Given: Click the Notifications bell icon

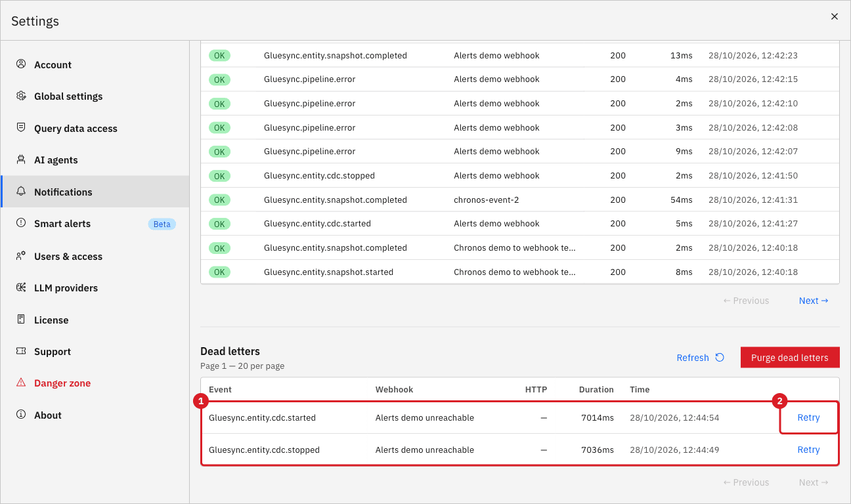Looking at the screenshot, I should pyautogui.click(x=21, y=192).
